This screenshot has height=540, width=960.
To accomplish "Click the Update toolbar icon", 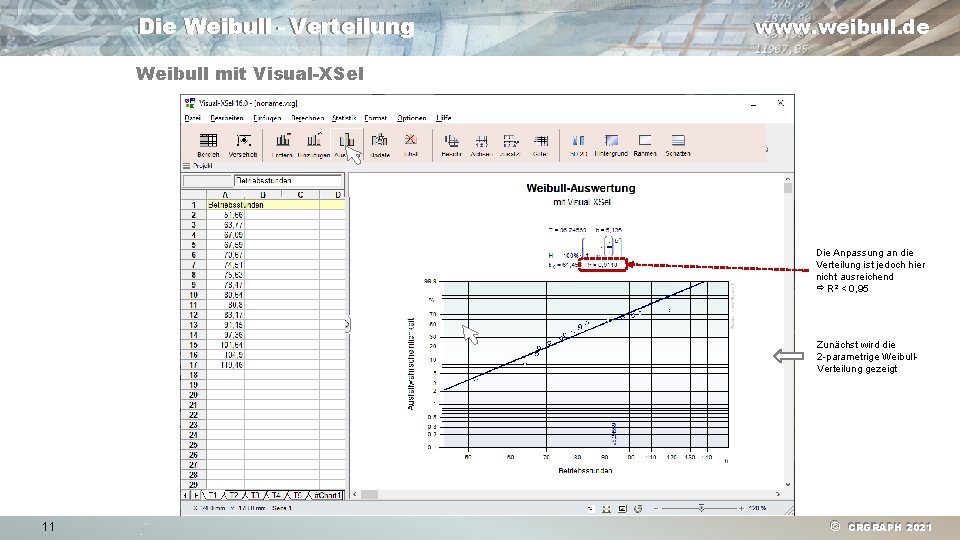I will click(380, 141).
